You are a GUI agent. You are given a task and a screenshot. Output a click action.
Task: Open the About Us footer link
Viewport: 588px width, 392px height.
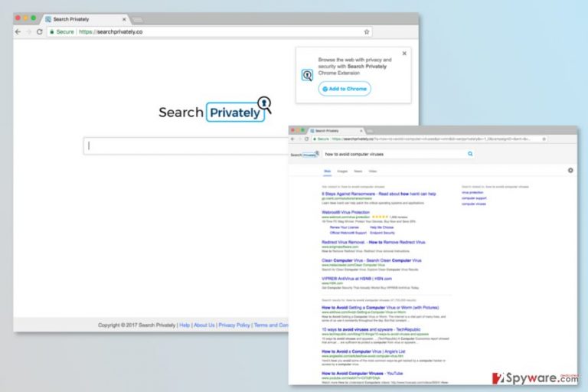pos(204,325)
